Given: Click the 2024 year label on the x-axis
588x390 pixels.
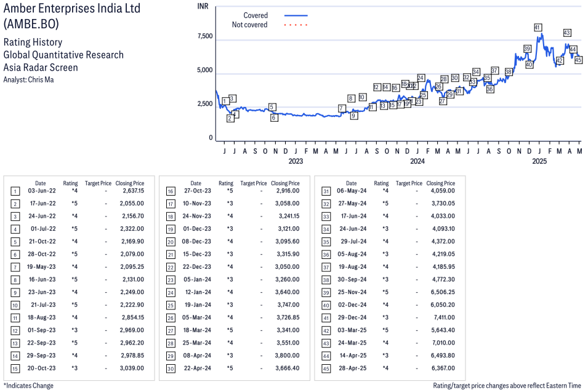Looking at the screenshot, I should point(417,161).
